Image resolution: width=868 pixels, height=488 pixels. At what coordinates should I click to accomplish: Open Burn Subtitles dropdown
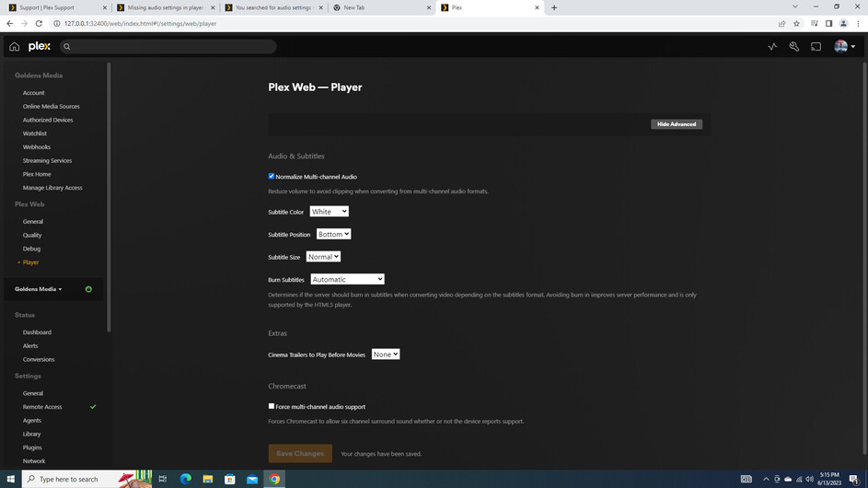coord(347,279)
